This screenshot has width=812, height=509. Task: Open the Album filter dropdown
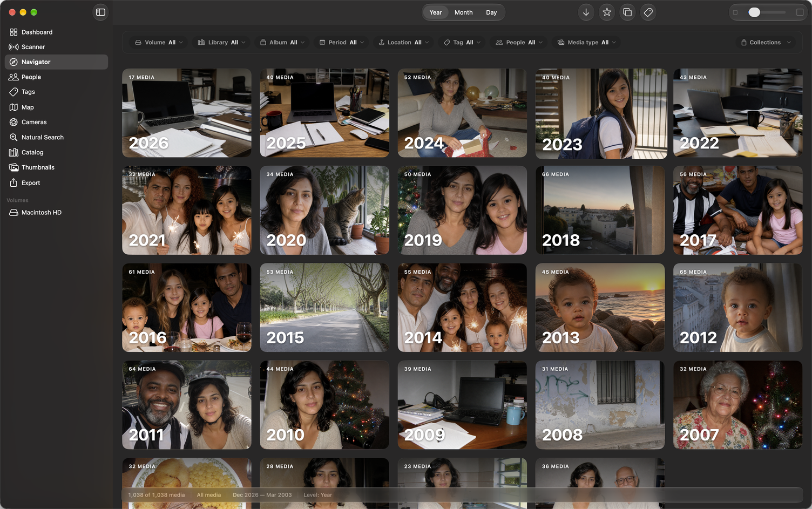coord(282,42)
